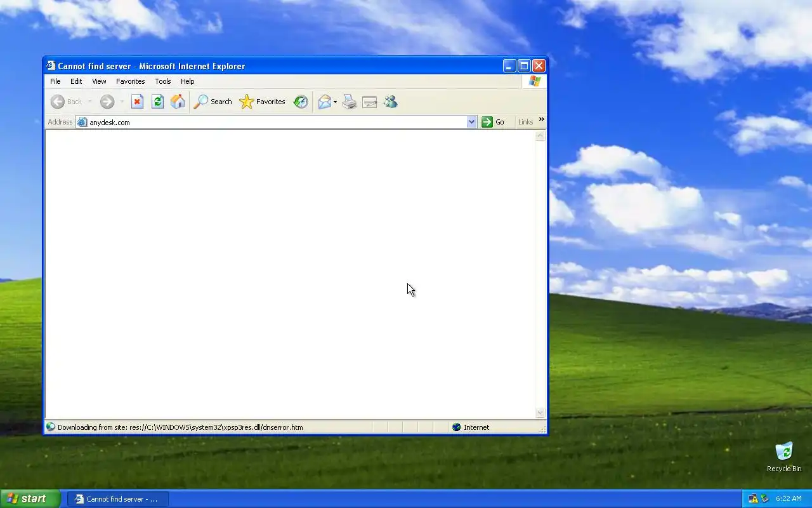
Task: Click the Internet Explorer title bar icon
Action: tap(51, 65)
